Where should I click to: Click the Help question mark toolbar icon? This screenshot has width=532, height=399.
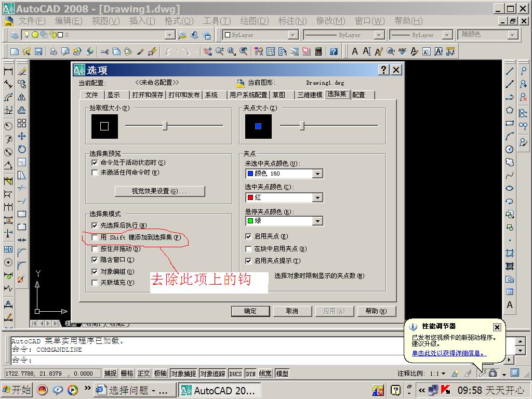click(x=334, y=51)
